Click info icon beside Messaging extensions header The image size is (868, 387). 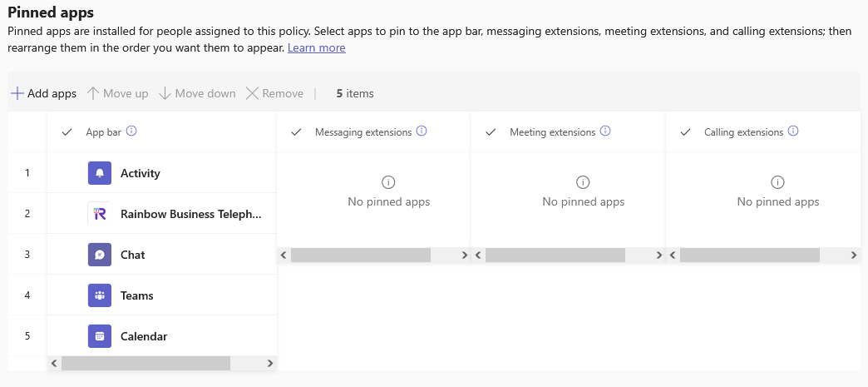(422, 131)
